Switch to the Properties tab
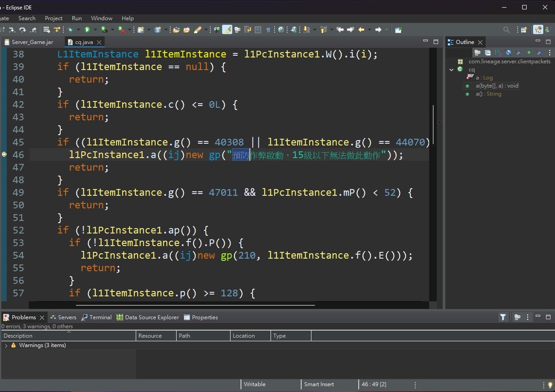The image size is (555, 392). point(201,317)
